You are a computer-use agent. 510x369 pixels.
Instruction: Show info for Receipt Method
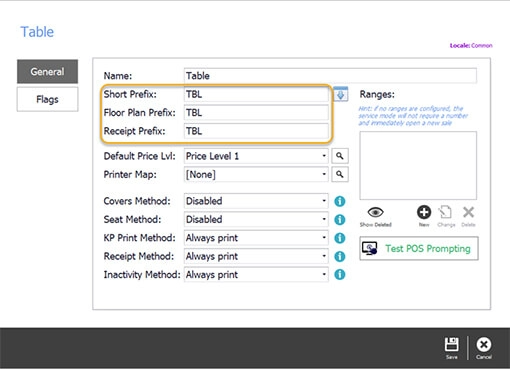(340, 256)
